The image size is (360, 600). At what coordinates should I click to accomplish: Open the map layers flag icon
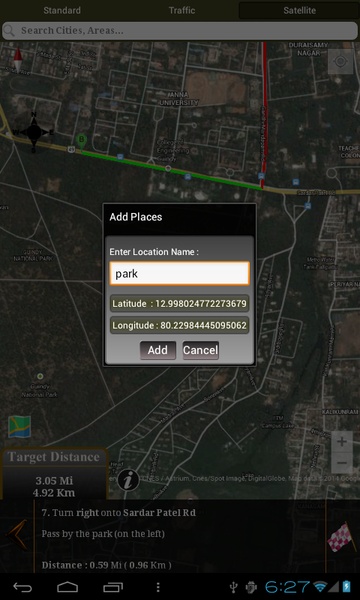point(20,426)
